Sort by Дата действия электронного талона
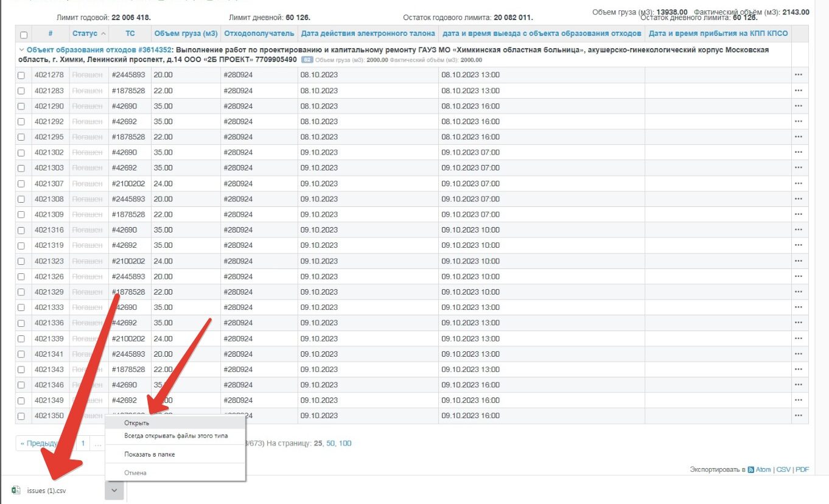This screenshot has width=829, height=504. click(x=368, y=33)
